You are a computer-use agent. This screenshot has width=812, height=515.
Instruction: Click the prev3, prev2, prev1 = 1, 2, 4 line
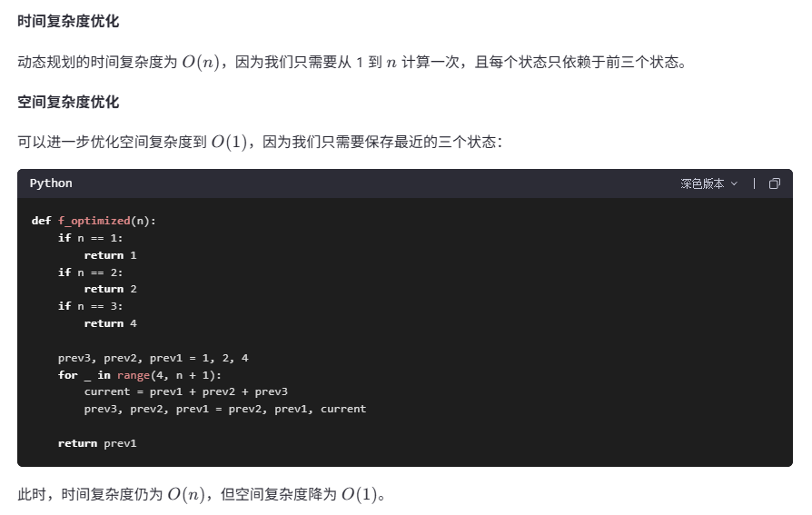(153, 358)
